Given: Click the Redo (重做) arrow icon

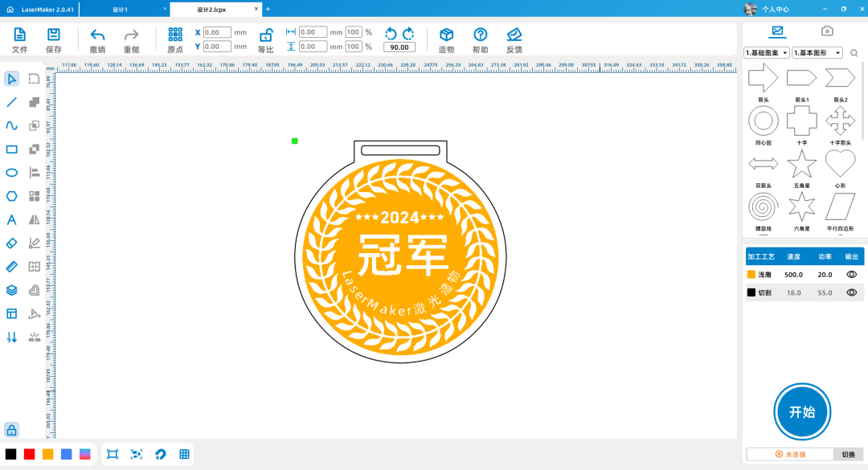Looking at the screenshot, I should coord(131,35).
